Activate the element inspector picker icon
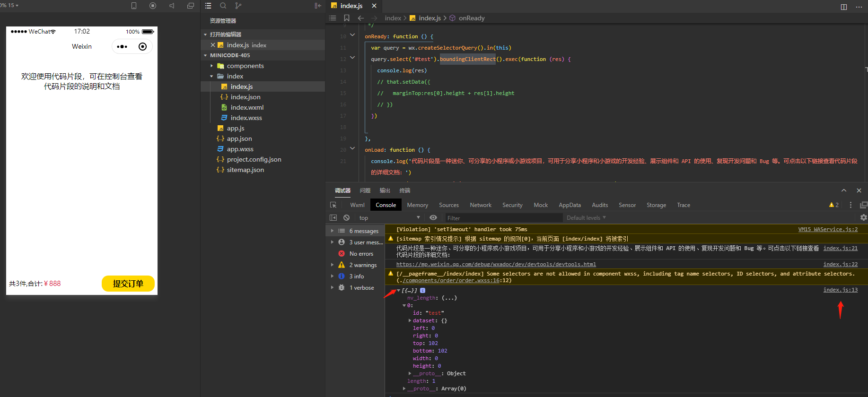The width and height of the screenshot is (868, 397). [333, 205]
